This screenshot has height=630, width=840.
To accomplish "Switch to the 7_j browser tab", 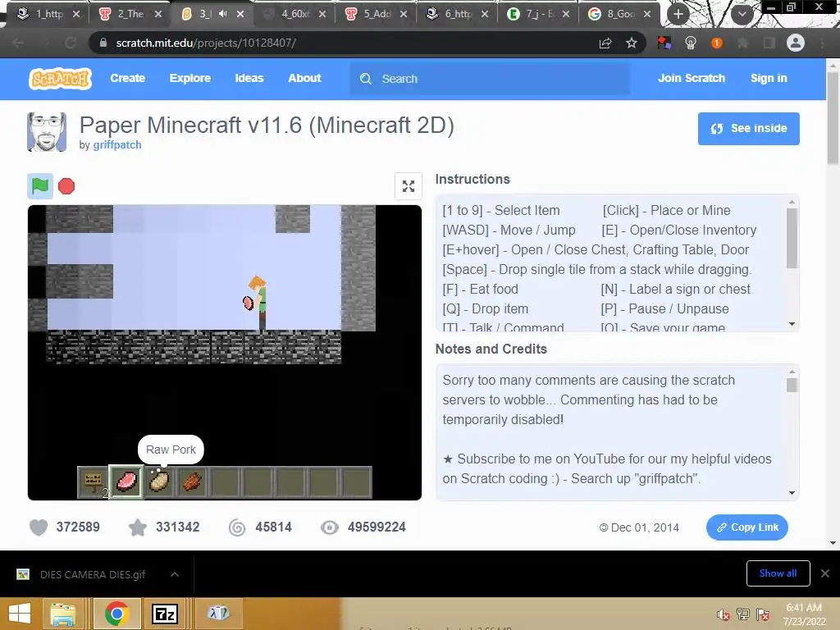I will 538,14.
